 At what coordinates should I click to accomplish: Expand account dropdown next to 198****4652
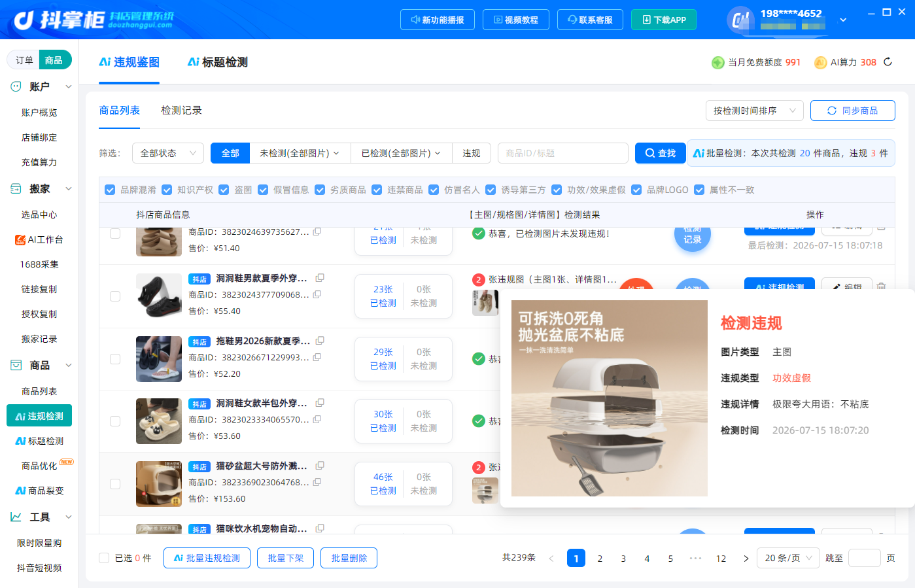(843, 20)
